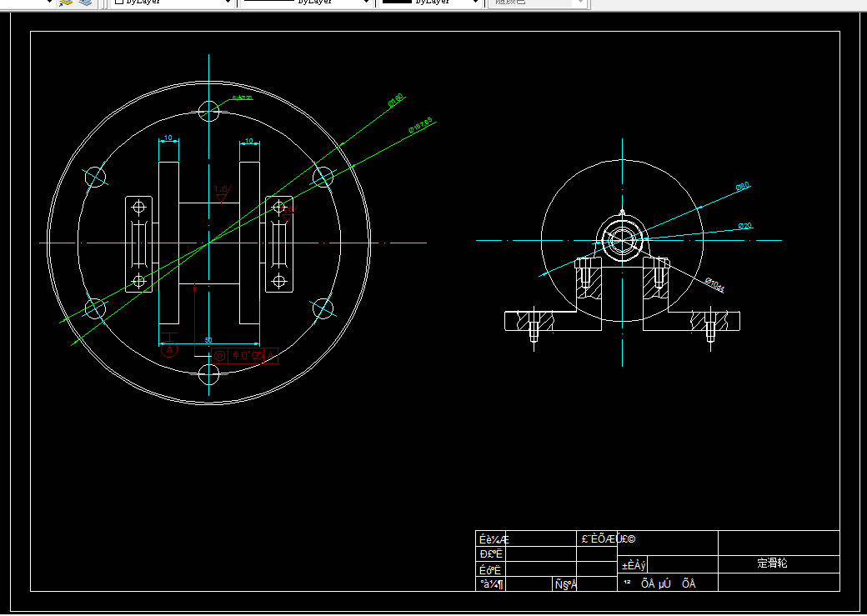Select the "10" dimension above the right flange
This screenshot has width=867, height=616.
(249, 141)
